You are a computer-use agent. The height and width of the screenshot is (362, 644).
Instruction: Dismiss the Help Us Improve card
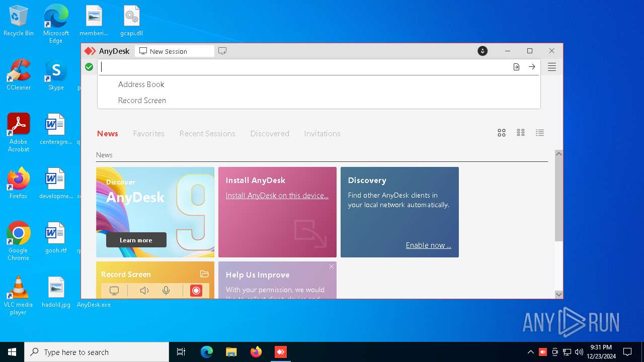[x=332, y=266]
